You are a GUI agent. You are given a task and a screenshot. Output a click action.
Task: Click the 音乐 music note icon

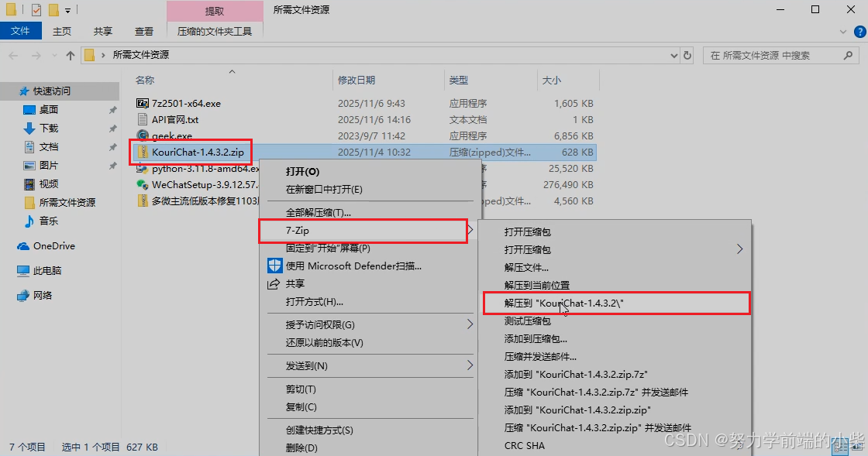point(29,221)
